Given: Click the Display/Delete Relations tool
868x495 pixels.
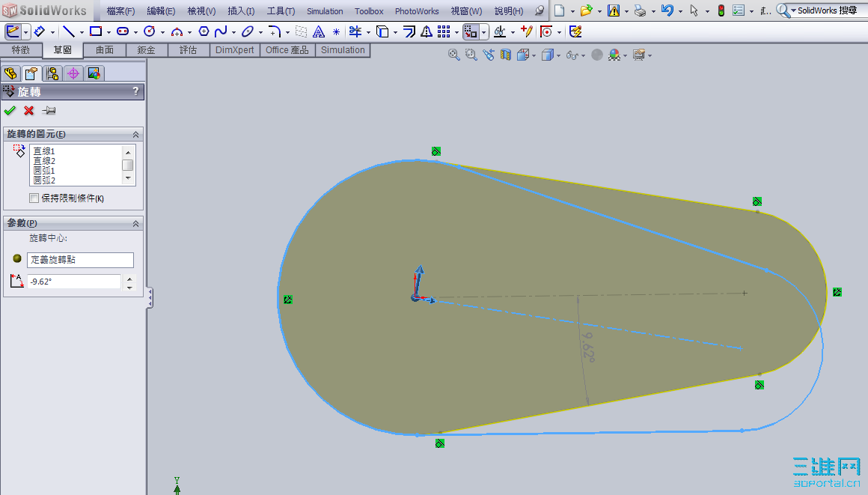Looking at the screenshot, I should (x=500, y=31).
